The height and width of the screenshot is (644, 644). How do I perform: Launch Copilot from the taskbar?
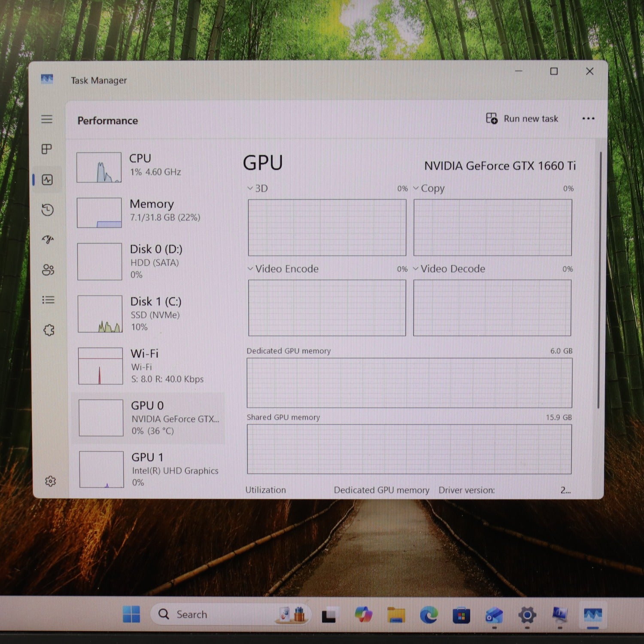coord(363,615)
